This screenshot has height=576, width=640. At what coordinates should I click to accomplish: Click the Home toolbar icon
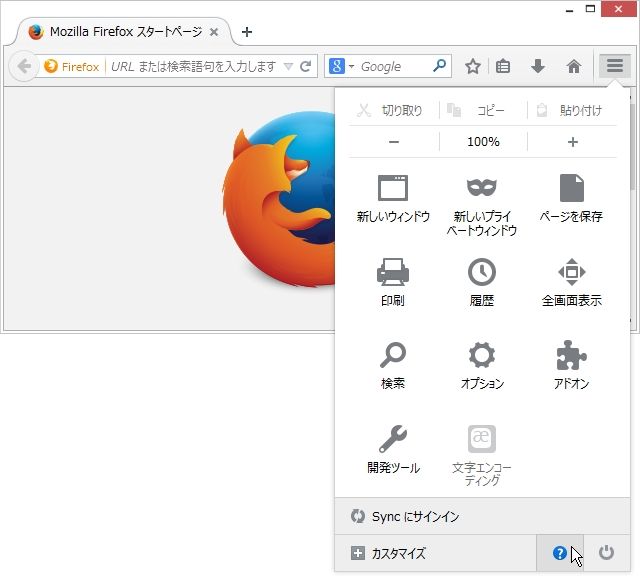coord(574,66)
